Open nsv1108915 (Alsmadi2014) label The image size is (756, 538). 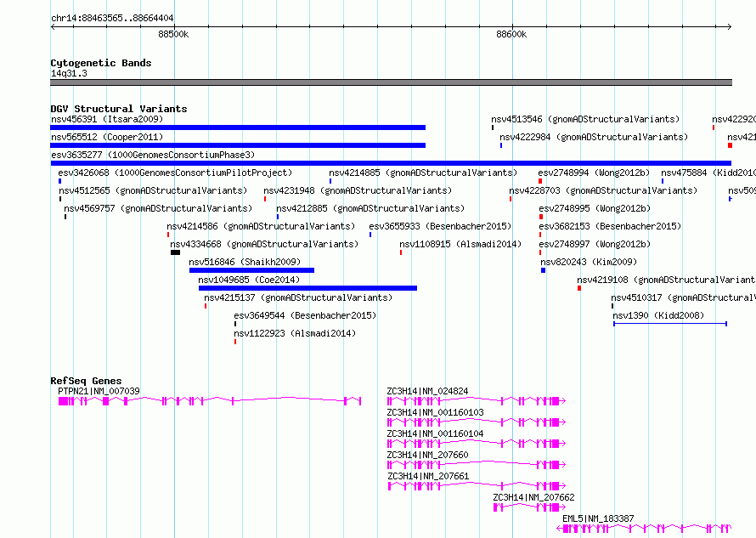[460, 244]
